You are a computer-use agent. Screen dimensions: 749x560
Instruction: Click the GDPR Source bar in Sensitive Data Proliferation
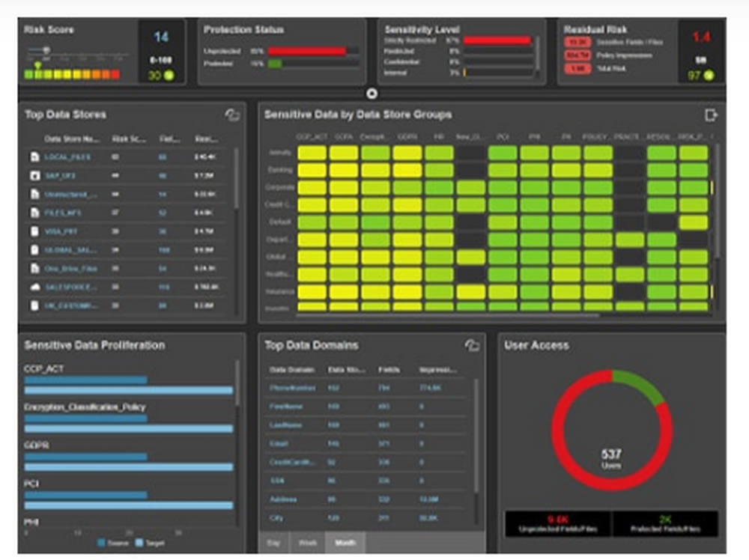[86, 457]
